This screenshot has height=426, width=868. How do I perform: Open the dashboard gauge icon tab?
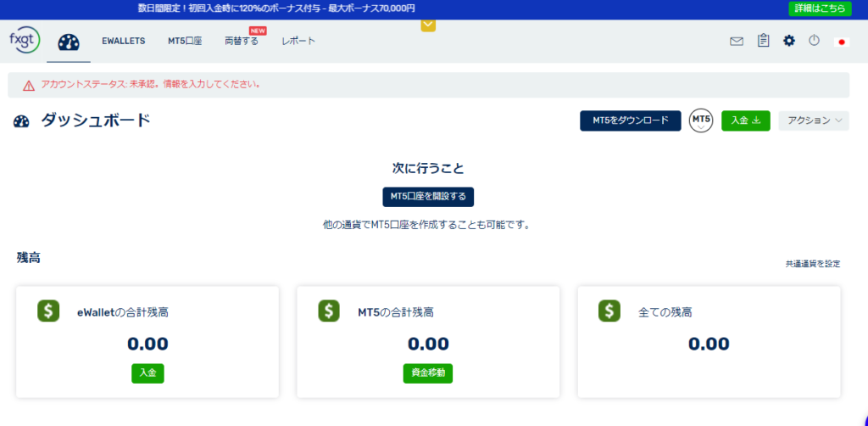tap(69, 42)
